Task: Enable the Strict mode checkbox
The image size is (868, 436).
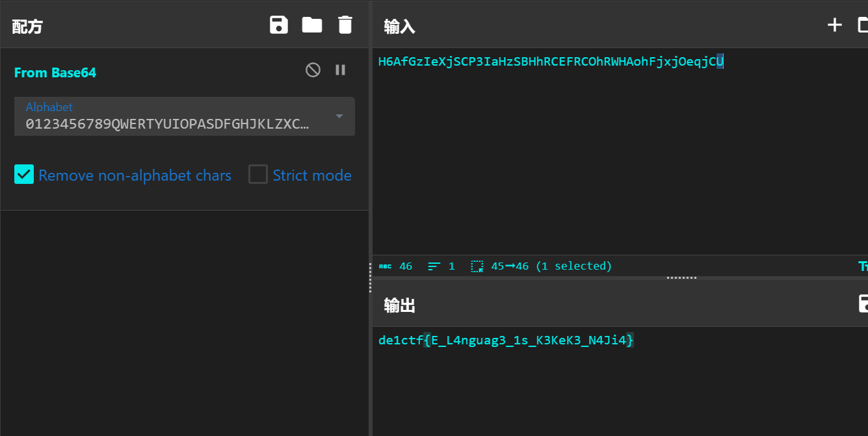Action: click(x=258, y=174)
